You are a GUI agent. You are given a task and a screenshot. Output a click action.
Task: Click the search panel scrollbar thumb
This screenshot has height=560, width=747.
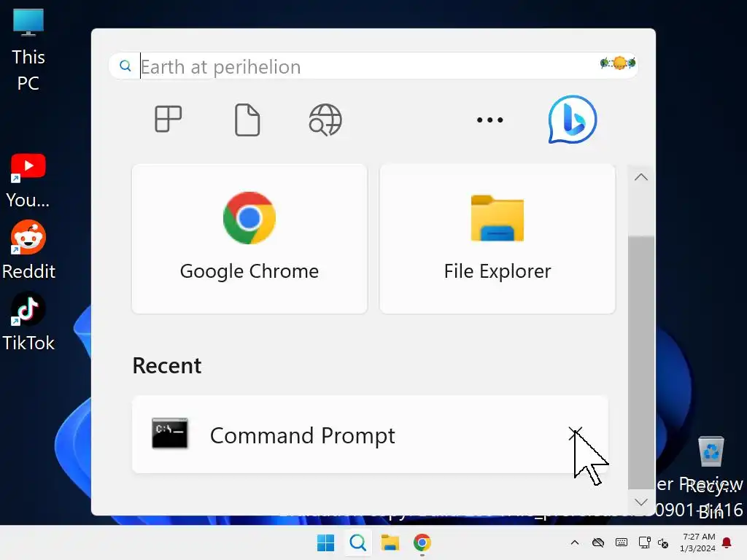pyautogui.click(x=641, y=362)
